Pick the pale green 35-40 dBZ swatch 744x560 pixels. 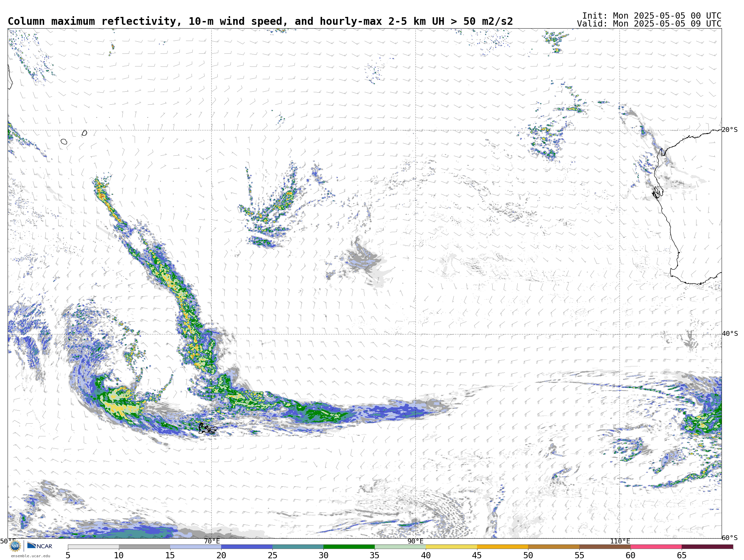pos(400,547)
